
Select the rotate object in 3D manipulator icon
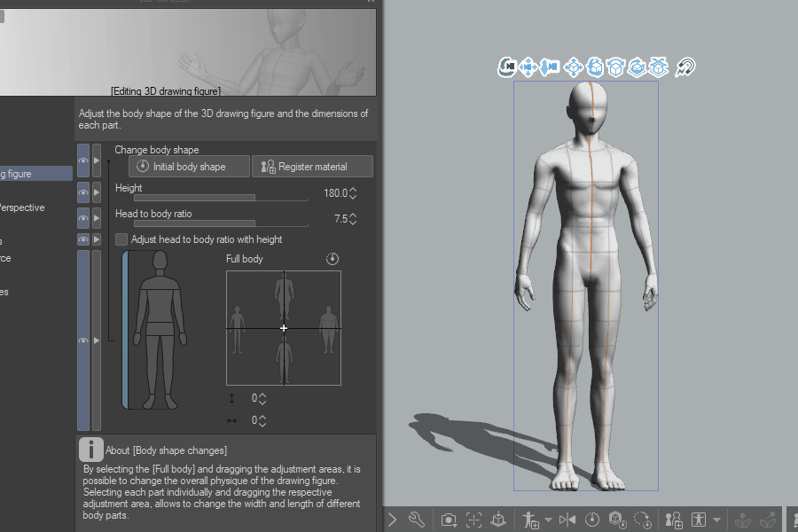[x=595, y=67]
